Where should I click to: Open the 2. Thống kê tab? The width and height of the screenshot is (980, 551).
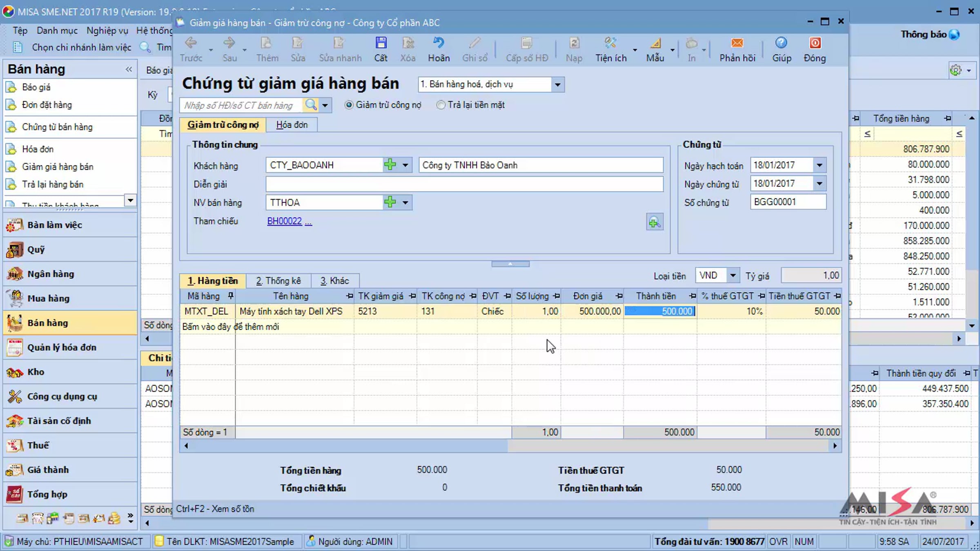click(x=278, y=281)
